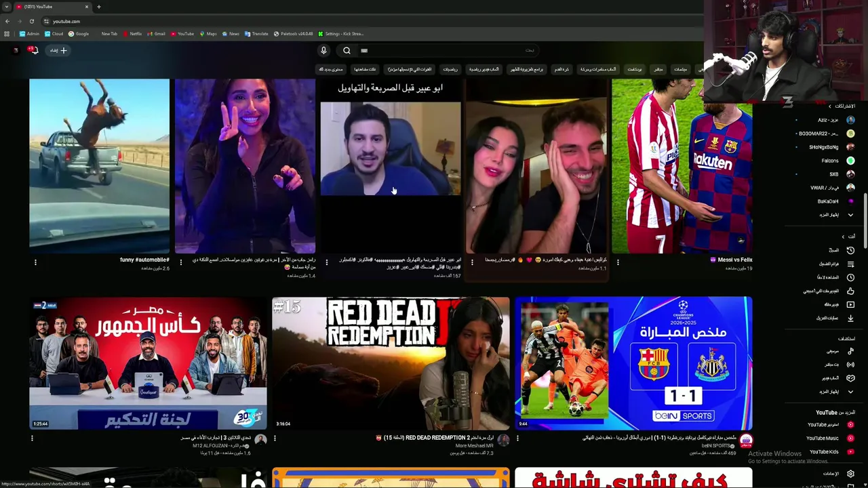Viewport: 868px width, 488px height.
Task: Open the Liked videos thumbs-up icon
Action: click(x=850, y=291)
